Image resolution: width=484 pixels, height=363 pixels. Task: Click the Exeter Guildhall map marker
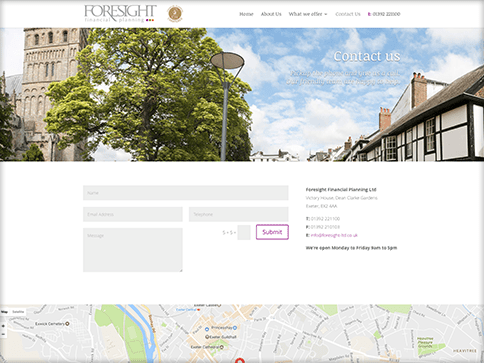[x=207, y=337]
